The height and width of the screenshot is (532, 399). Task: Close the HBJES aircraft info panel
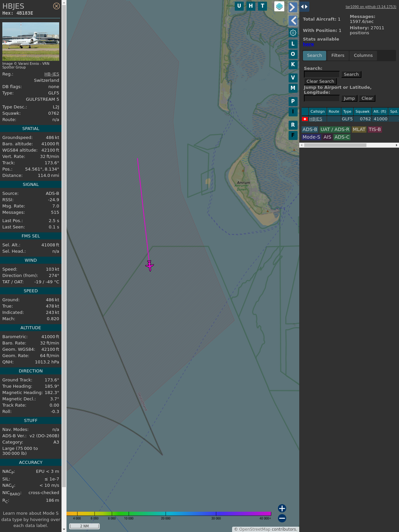[57, 6]
